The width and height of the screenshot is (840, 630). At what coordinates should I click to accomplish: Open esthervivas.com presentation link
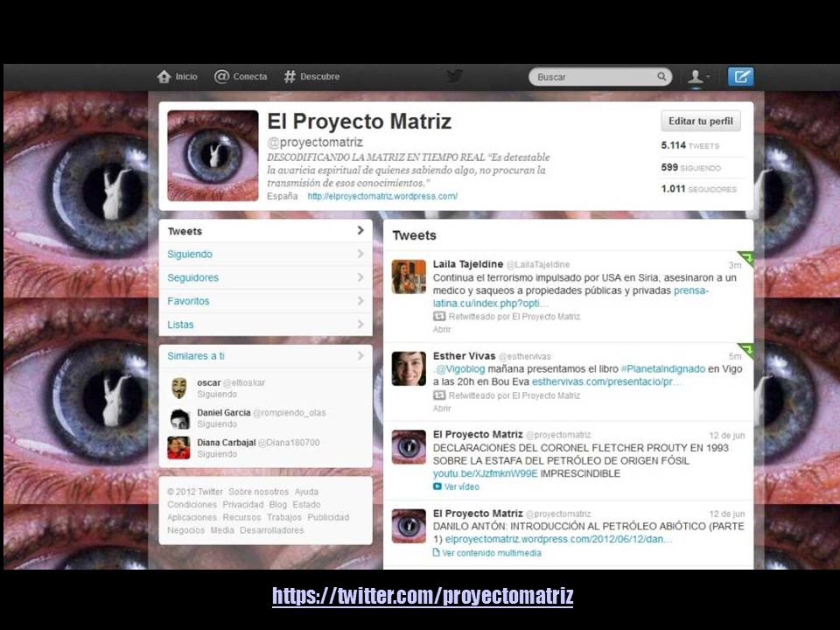click(606, 382)
